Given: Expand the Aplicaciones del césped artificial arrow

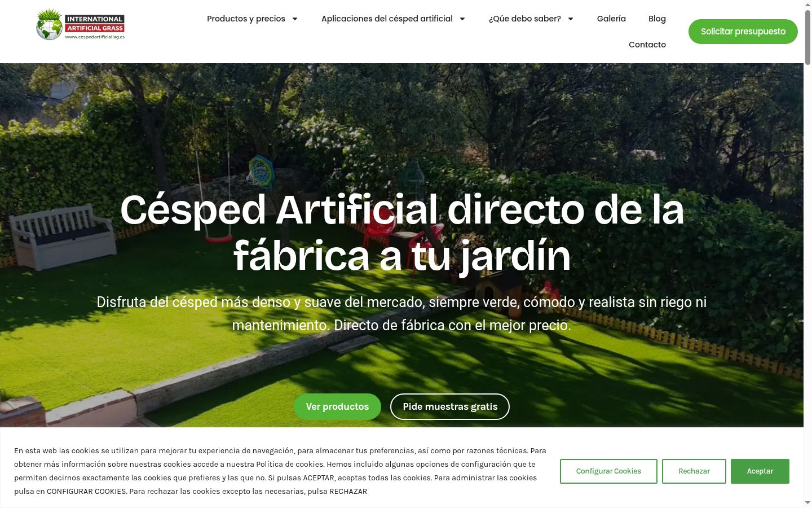Looking at the screenshot, I should point(462,19).
